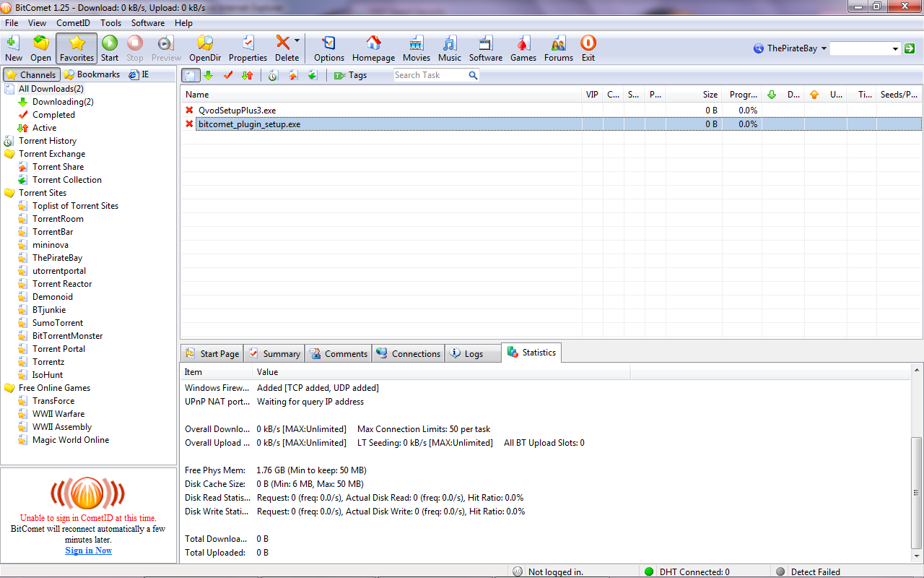Click the magnifier icon in Search Task
This screenshot has width=924, height=578.
[x=473, y=75]
